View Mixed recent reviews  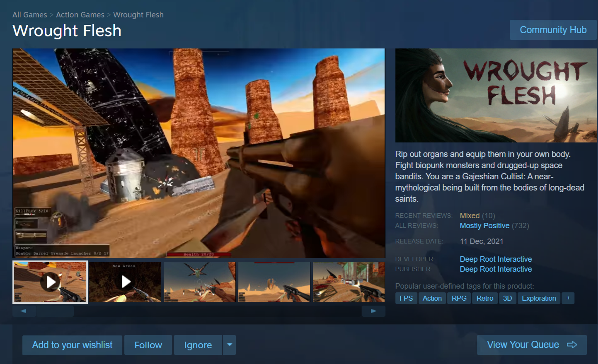tap(470, 216)
